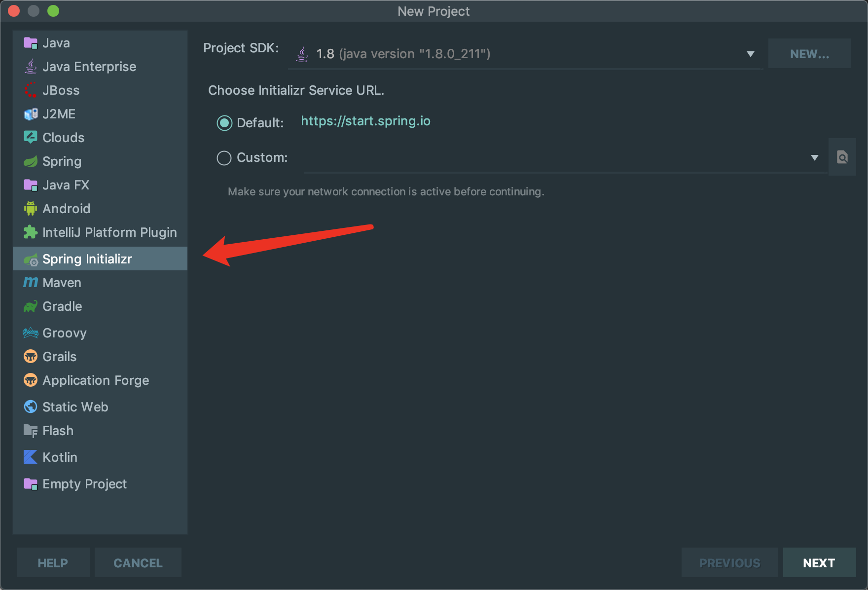Click the green Spring leaf icon
Viewport: 868px width, 590px height.
[x=31, y=161]
